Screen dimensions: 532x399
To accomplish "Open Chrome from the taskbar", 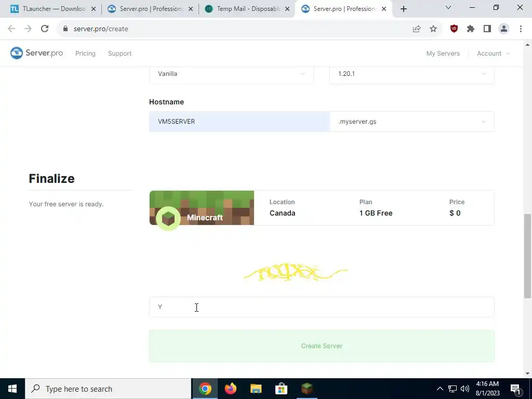I will coord(205,389).
